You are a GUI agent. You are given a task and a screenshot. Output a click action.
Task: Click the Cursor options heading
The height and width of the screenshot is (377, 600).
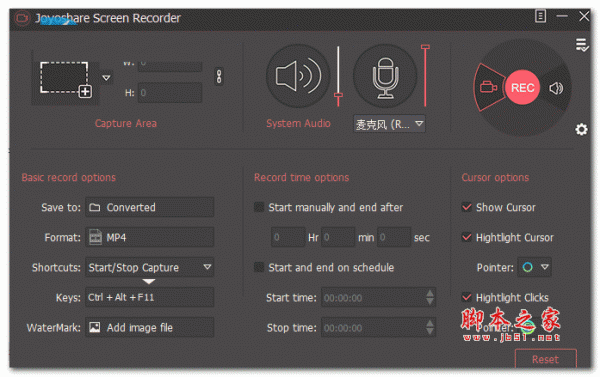(495, 178)
